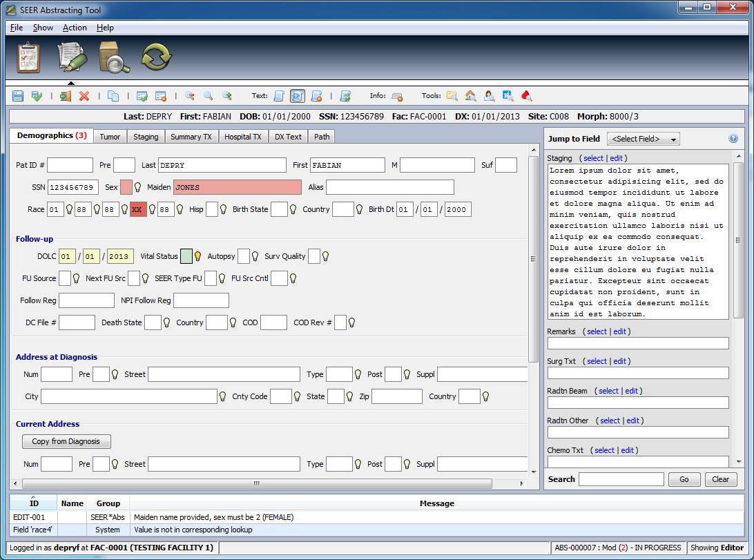Click the form's vertical scrollbar thumb
This screenshot has width=754, height=560.
pyautogui.click(x=533, y=259)
